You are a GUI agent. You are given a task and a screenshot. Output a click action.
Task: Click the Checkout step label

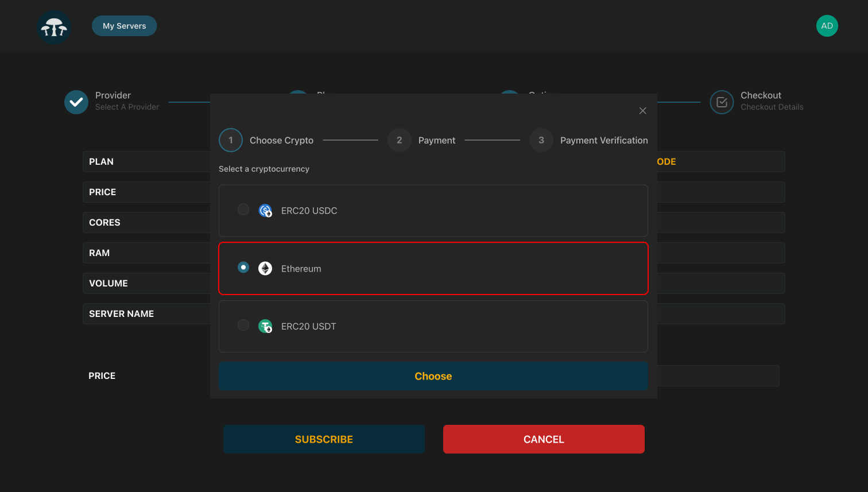(761, 95)
